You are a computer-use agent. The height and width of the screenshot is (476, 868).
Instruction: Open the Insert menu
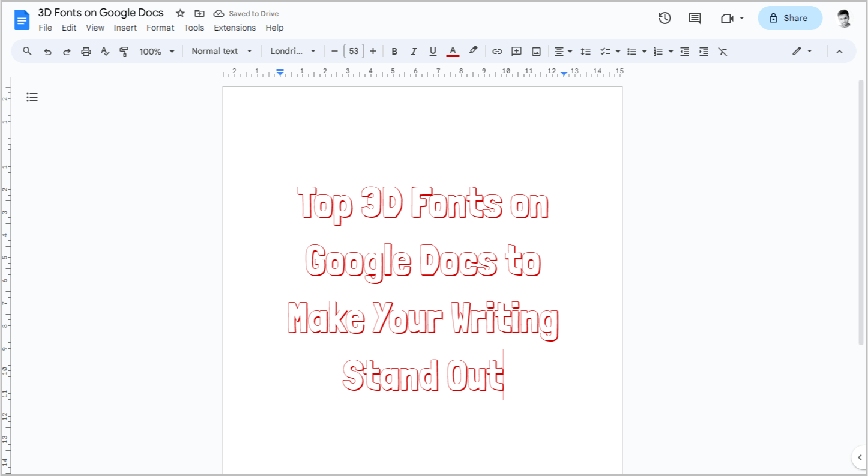tap(125, 28)
